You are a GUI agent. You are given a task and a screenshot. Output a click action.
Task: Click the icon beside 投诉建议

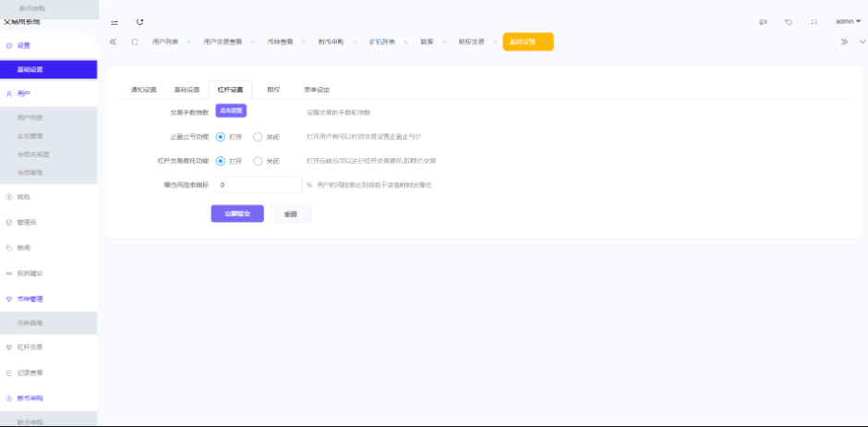point(9,274)
